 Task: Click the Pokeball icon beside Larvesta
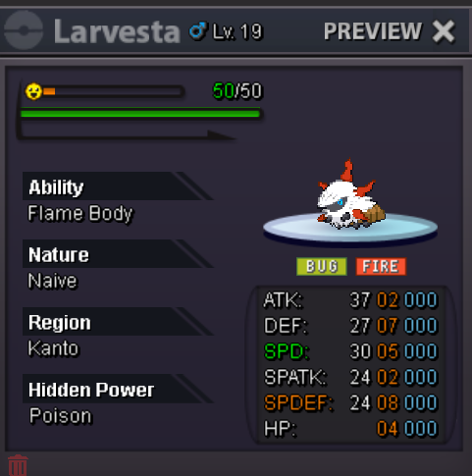pyautogui.click(x=24, y=30)
